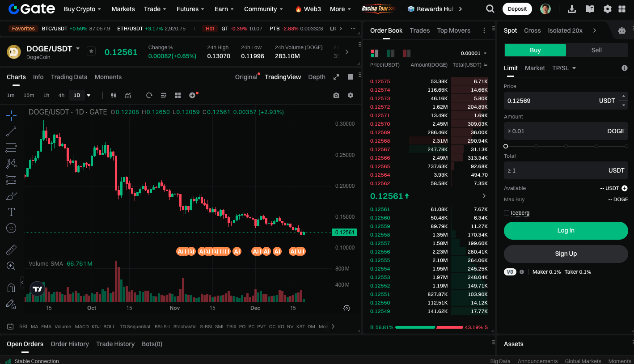Open the trading bot robot icon
634x364 pixels.
pyautogui.click(x=622, y=30)
